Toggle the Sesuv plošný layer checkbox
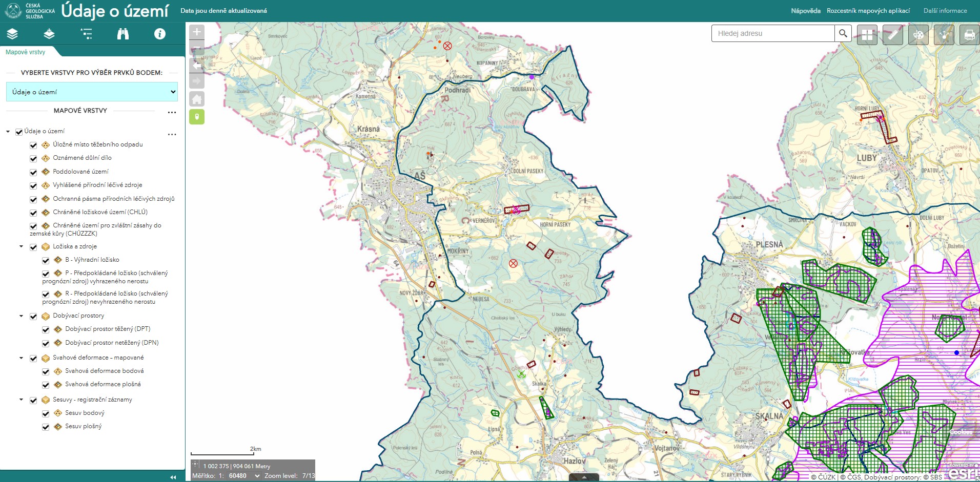Viewport: 980px width, 482px height. click(x=46, y=427)
